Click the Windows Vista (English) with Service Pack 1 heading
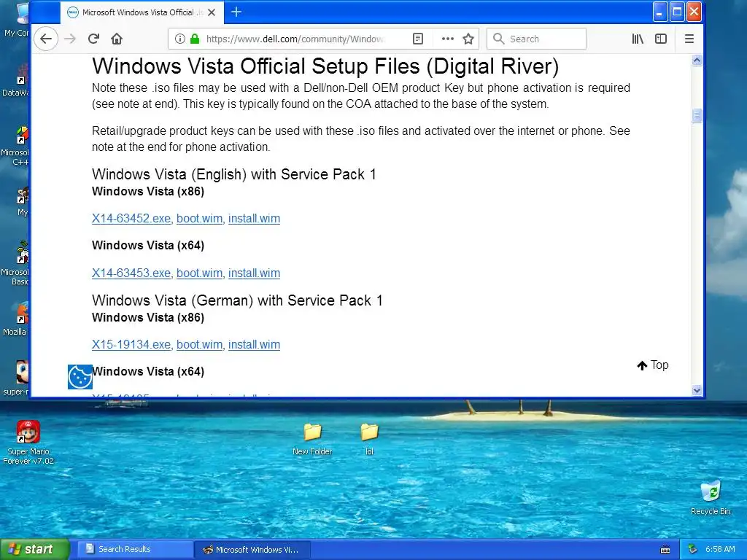The height and width of the screenshot is (560, 747). point(234,174)
